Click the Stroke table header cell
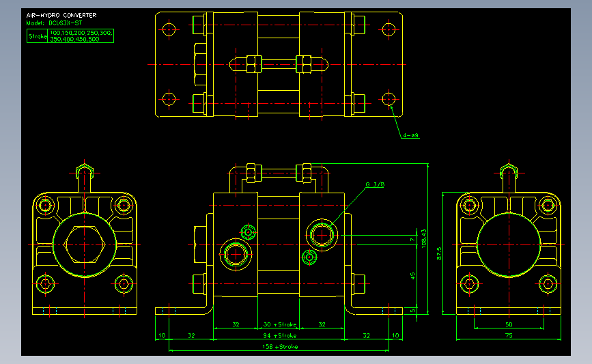Screen dimensions: 592x364 pyautogui.click(x=38, y=36)
